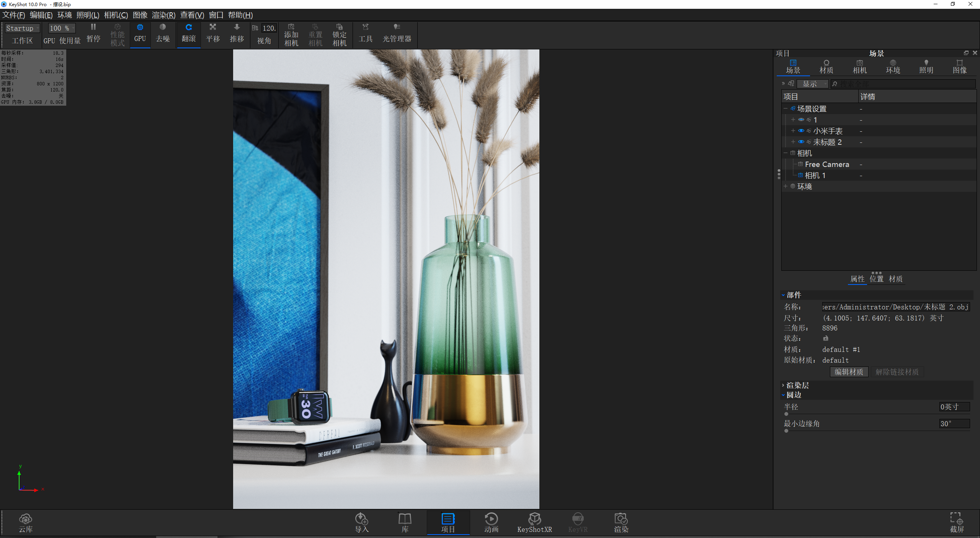Toggle visibility eye of 小米手表
Image resolution: width=980 pixels, height=538 pixels.
(x=801, y=131)
